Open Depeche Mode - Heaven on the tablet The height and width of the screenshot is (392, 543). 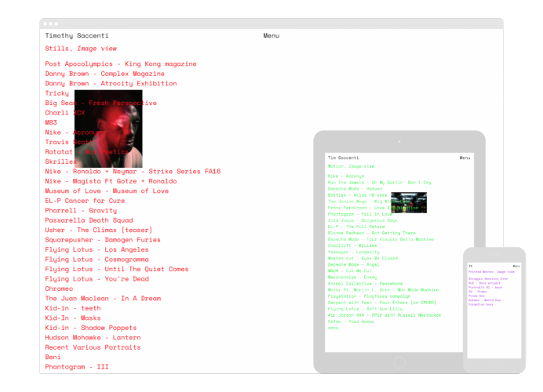click(355, 189)
